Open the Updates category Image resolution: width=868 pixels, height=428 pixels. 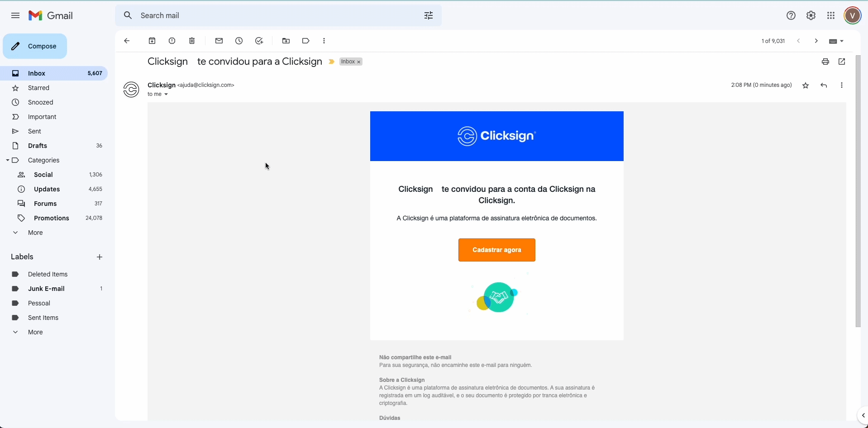click(x=54, y=189)
